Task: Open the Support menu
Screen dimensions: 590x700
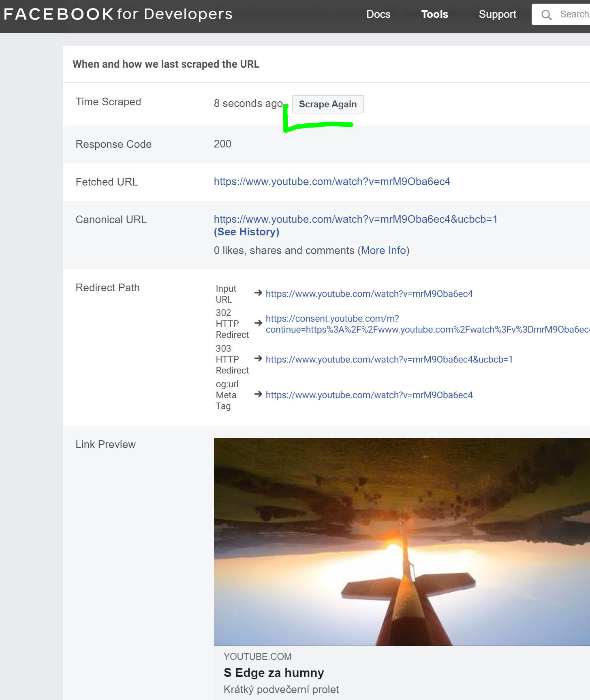Action: point(497,14)
